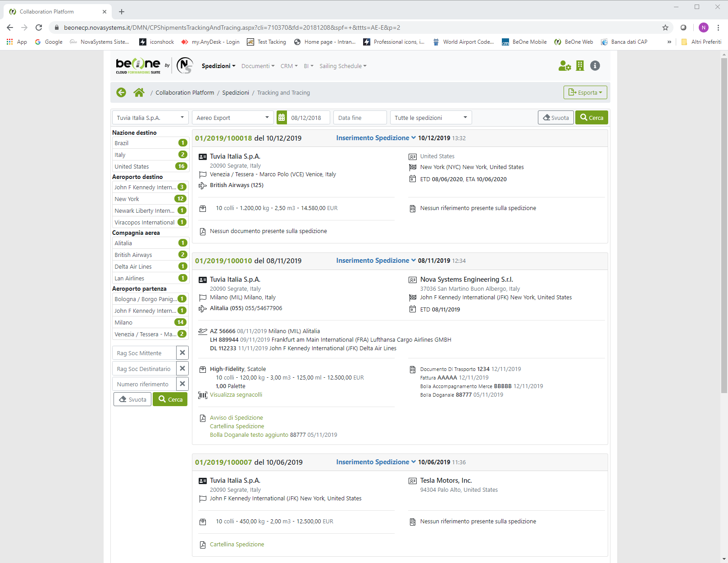Click the Nova Systems NS logo

(185, 66)
